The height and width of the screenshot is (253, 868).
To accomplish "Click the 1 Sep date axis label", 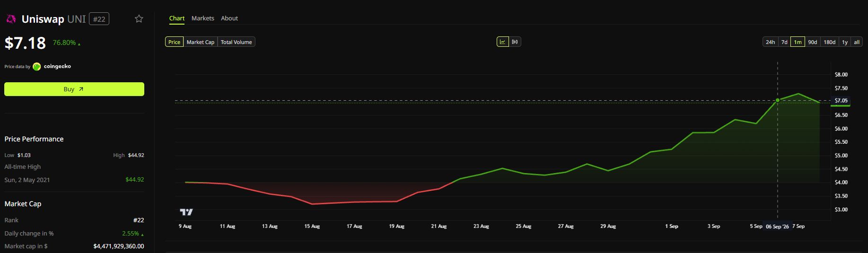I will (x=672, y=227).
